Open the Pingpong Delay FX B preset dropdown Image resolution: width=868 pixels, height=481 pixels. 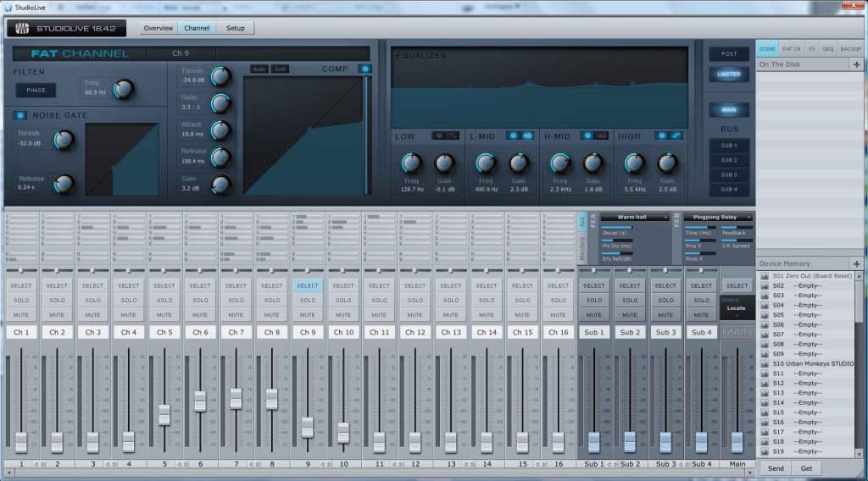click(x=718, y=218)
